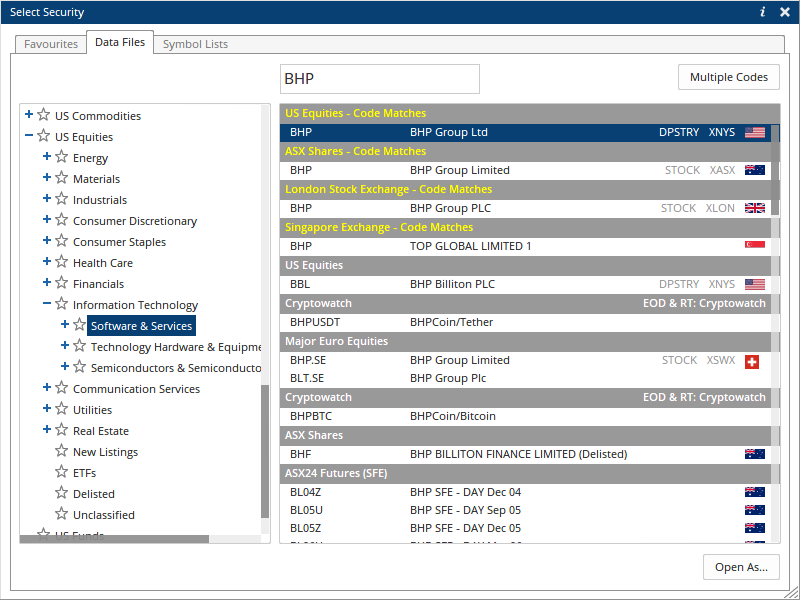The width and height of the screenshot is (801, 601).
Task: Click US flag on BHP Billiton PLC row
Action: [x=755, y=284]
